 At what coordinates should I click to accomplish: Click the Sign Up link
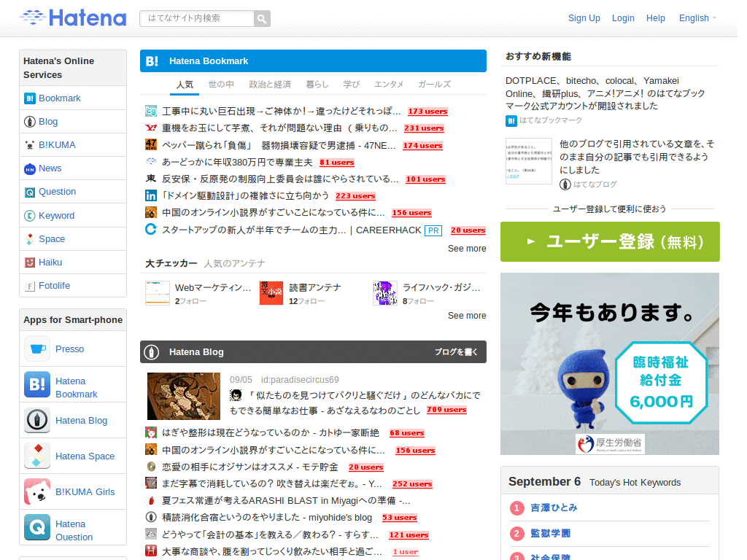(x=584, y=18)
